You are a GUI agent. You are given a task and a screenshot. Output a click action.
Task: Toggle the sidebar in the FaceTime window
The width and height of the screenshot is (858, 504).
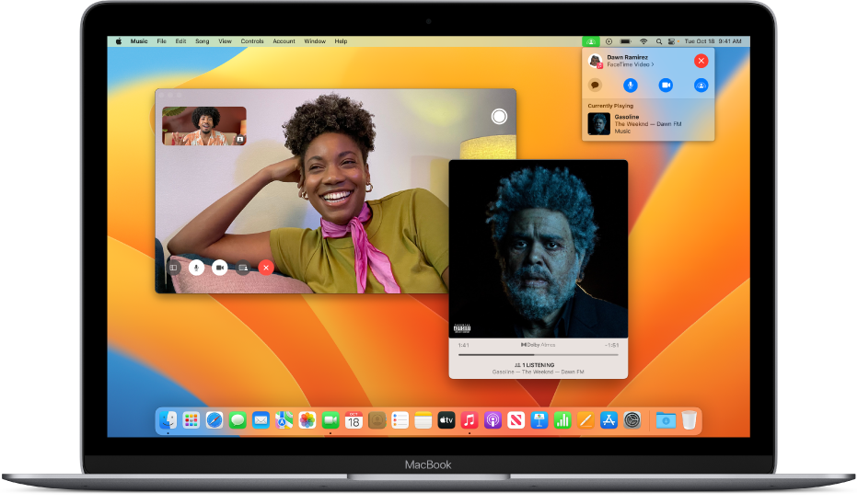[x=173, y=268]
